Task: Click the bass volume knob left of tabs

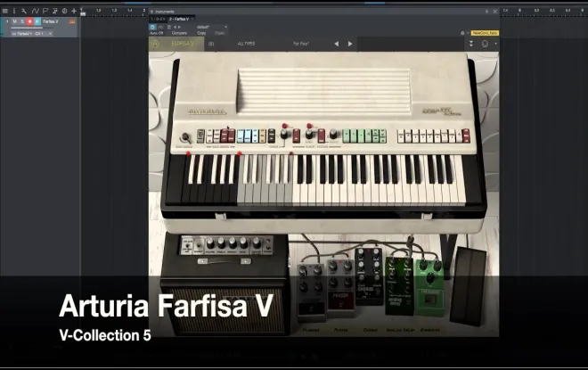Action: [x=185, y=137]
